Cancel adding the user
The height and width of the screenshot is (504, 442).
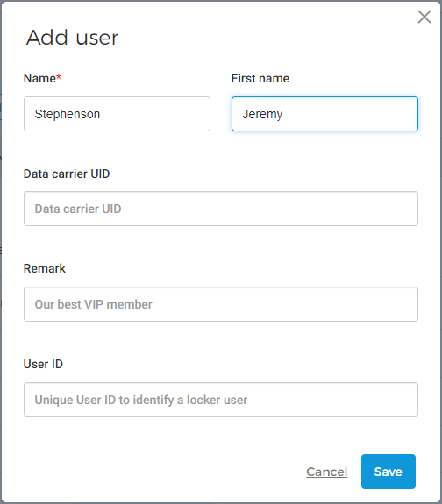pos(326,472)
